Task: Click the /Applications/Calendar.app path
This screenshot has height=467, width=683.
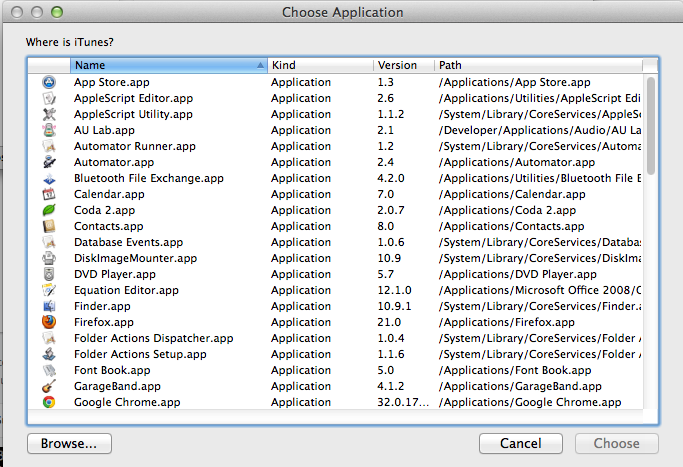Action: [512, 194]
